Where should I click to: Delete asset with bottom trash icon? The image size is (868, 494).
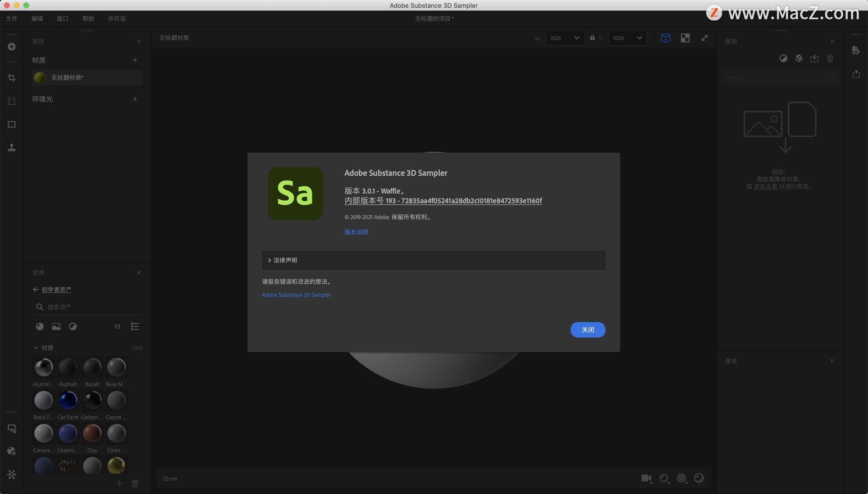[x=135, y=483]
